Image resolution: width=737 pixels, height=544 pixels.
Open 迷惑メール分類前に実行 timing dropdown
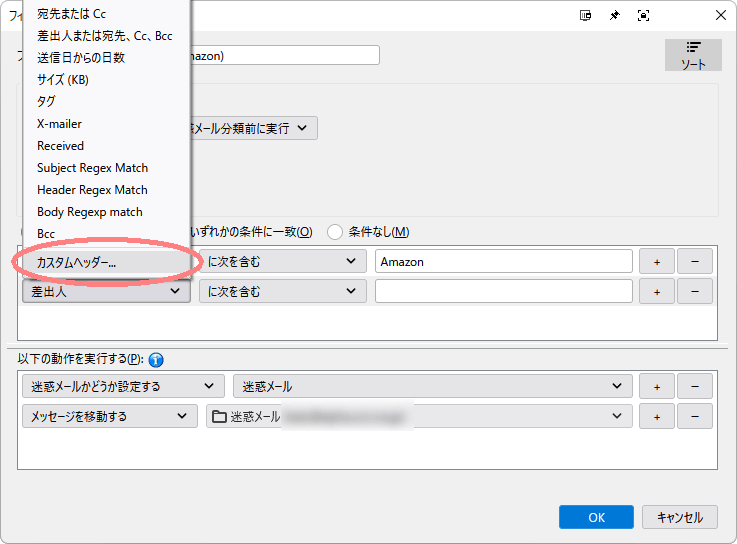coord(253,128)
